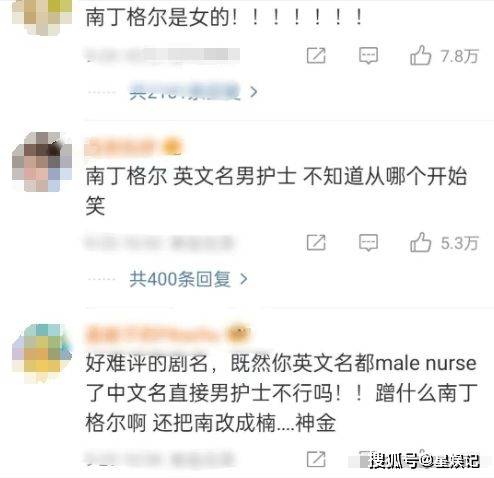Tap comment bubble icon on second comment
494x478 pixels.
368,242
